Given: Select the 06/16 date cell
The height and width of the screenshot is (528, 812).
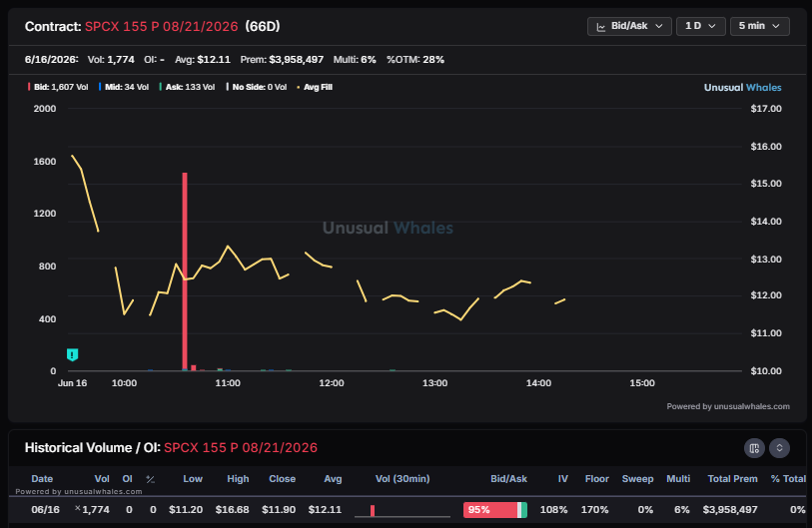Looking at the screenshot, I should tap(46, 510).
